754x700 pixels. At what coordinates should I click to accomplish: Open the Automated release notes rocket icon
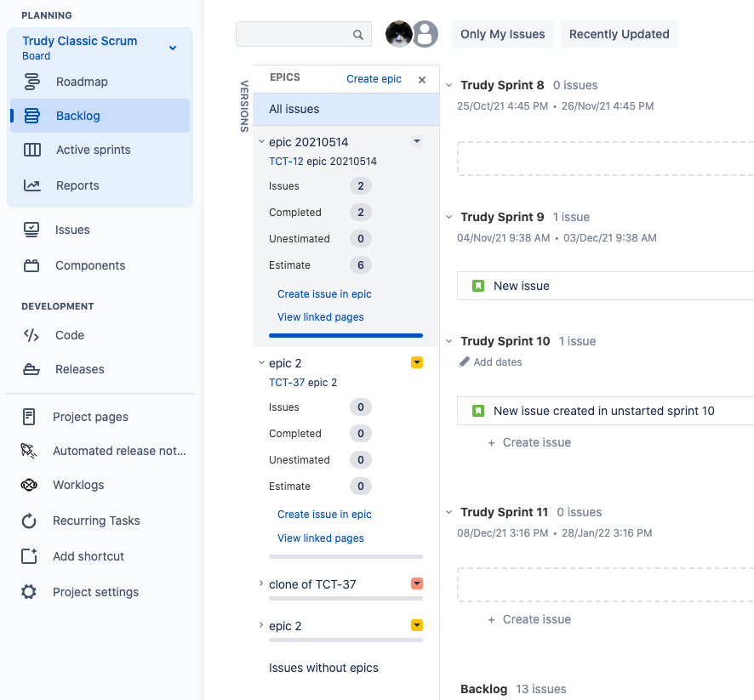(29, 451)
